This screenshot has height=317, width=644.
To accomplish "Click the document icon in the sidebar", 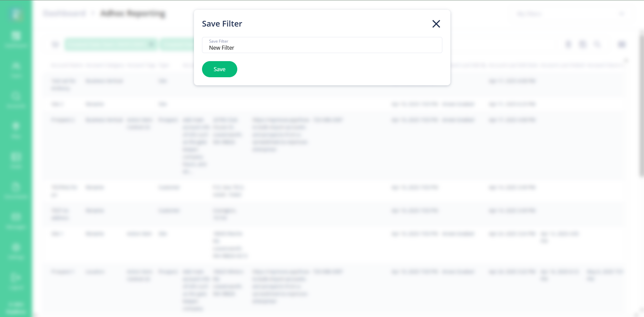I will [x=16, y=190].
